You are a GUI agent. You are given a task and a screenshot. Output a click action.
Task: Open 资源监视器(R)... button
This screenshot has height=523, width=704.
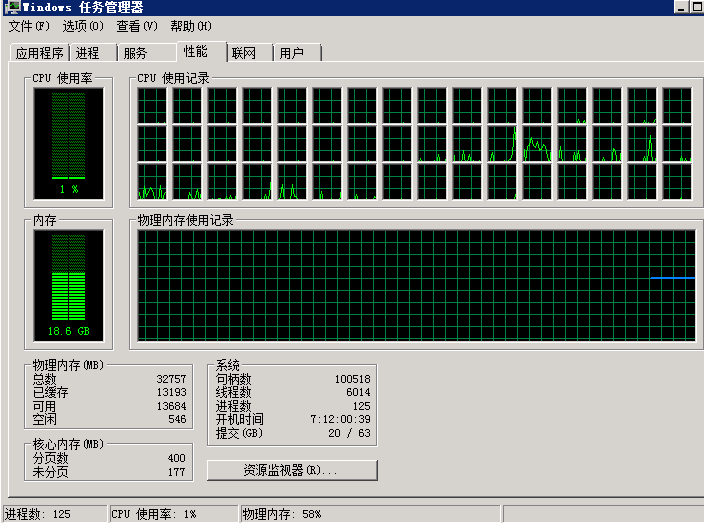[292, 470]
